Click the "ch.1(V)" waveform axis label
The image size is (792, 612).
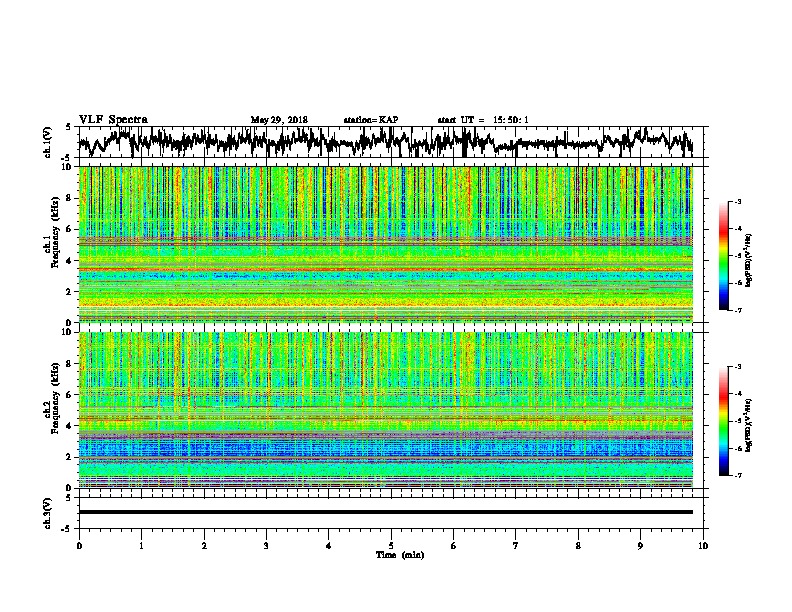(x=47, y=142)
